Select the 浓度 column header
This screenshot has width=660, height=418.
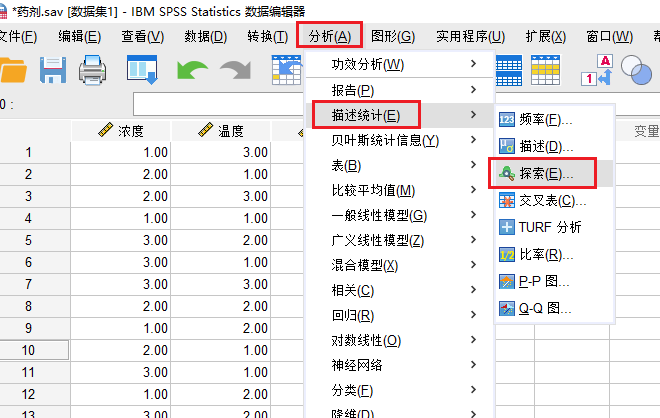pos(121,131)
